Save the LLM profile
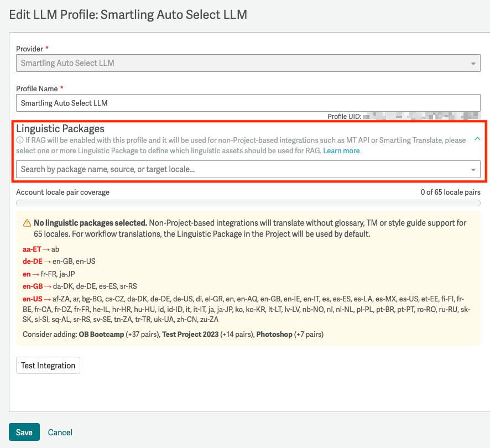Image resolution: width=490 pixels, height=448 pixels. click(24, 432)
